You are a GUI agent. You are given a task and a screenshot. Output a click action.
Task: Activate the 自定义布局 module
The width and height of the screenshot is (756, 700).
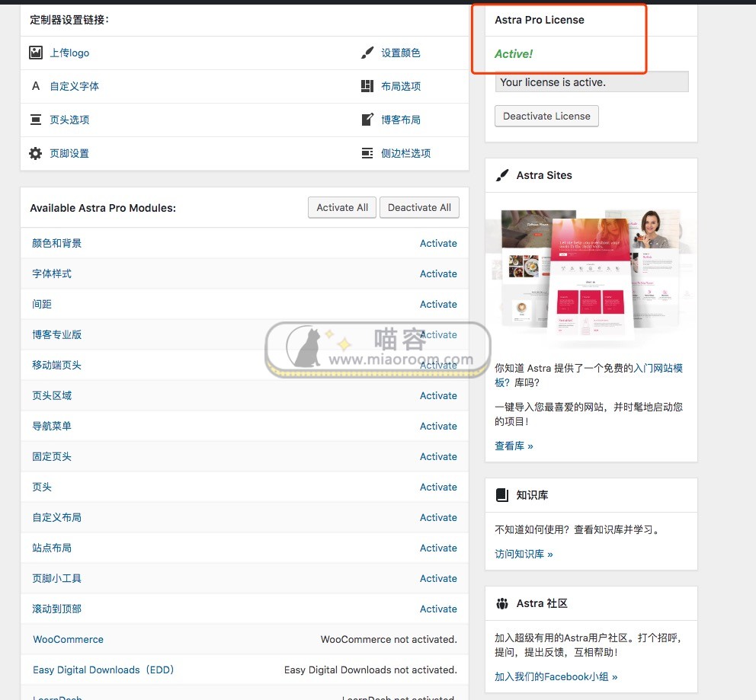438,517
